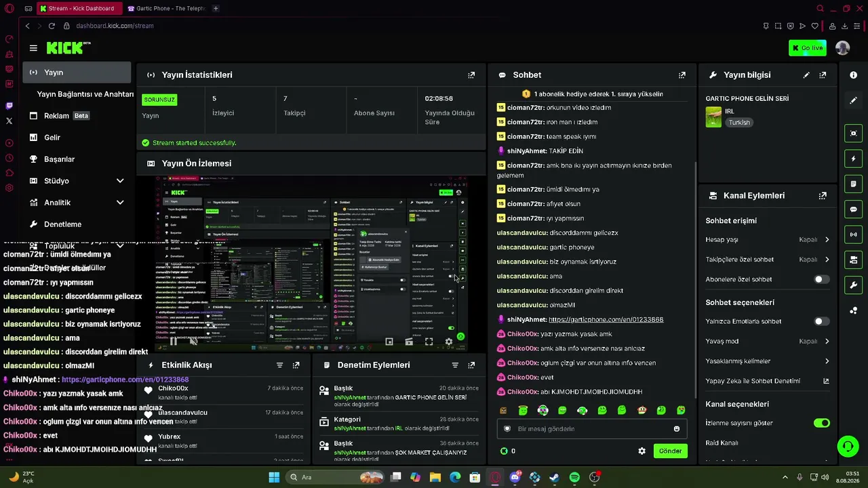
Task: Reload the dashboard page
Action: click(52, 26)
